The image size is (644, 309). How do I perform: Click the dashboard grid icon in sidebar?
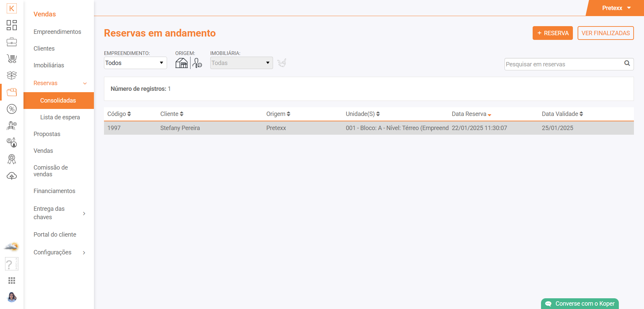click(x=12, y=25)
